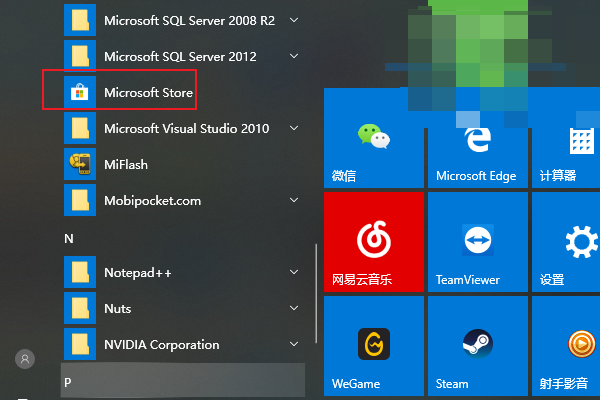Expand Mobipocket.com folder chevron

coord(294,200)
